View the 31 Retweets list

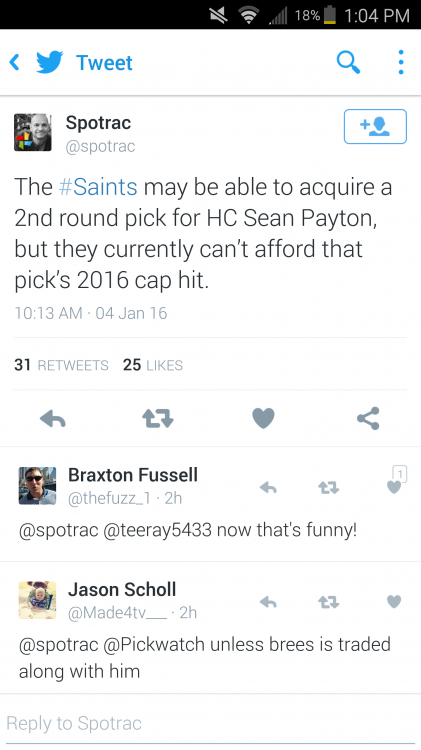point(61,365)
